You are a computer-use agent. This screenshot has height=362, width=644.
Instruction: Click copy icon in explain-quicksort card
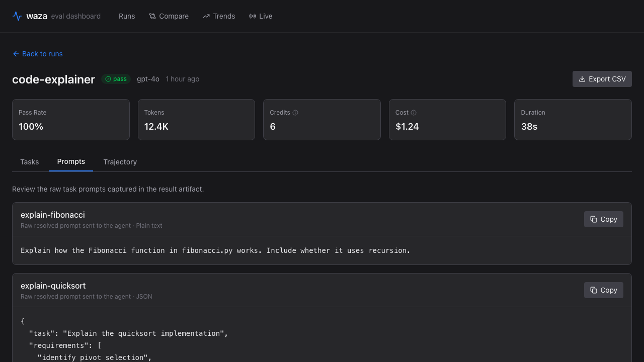click(594, 290)
